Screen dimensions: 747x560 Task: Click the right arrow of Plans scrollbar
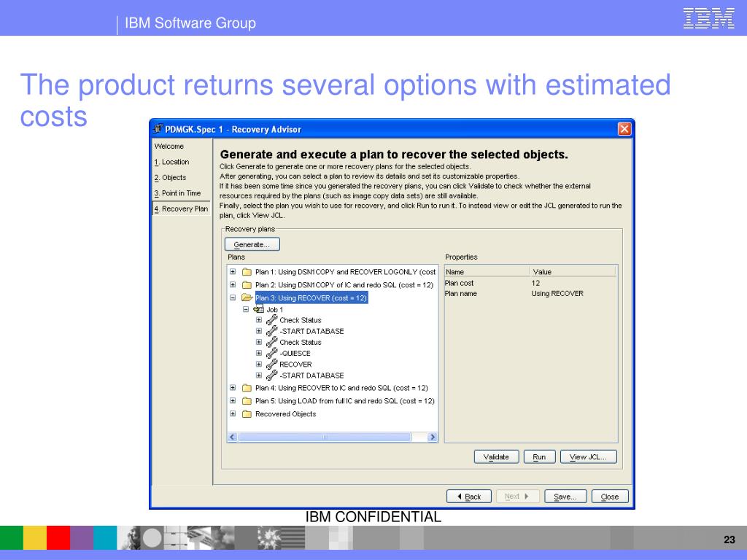(432, 437)
